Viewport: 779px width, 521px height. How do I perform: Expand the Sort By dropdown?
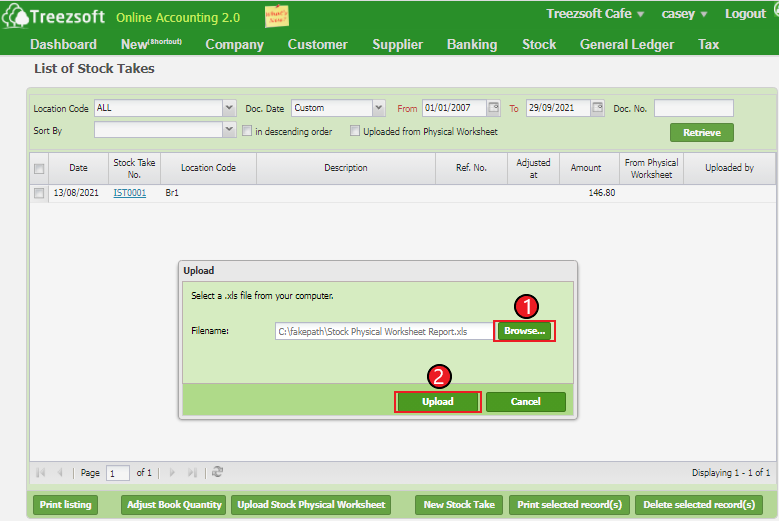click(x=229, y=130)
